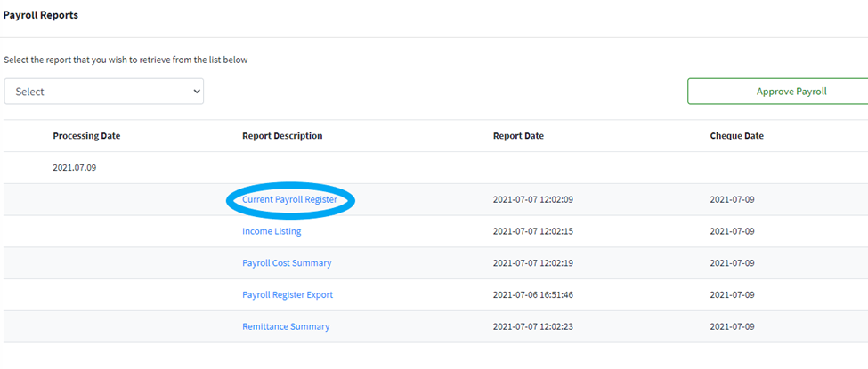Select the 2021.07.09 processing date row
Screen dimensions: 868x369
click(74, 167)
